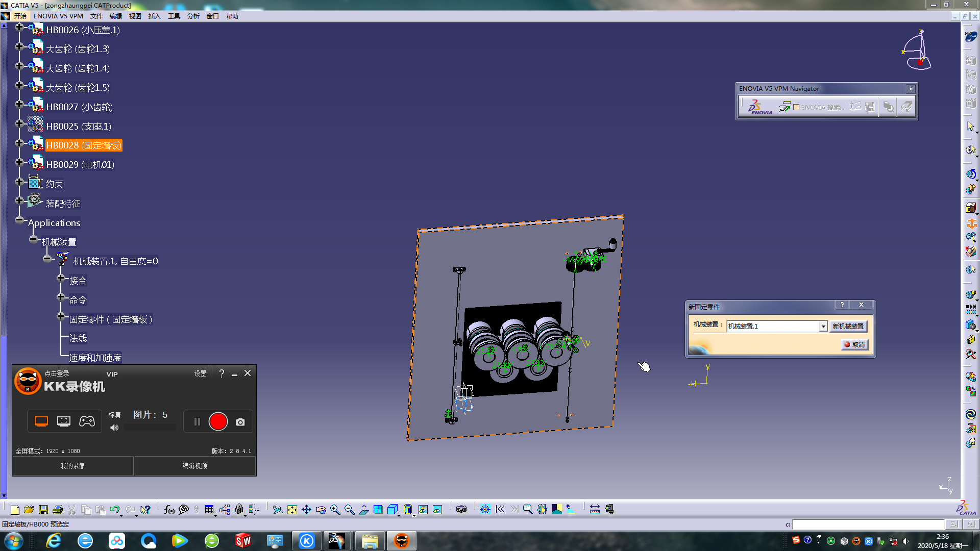Click the Undo arrow icon
Screen dimensions: 980x551
click(x=115, y=510)
